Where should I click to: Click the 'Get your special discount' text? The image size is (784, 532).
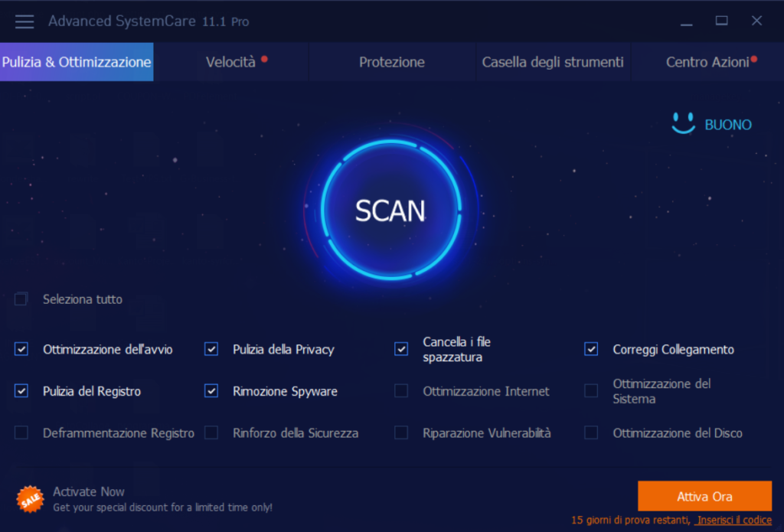tap(162, 508)
